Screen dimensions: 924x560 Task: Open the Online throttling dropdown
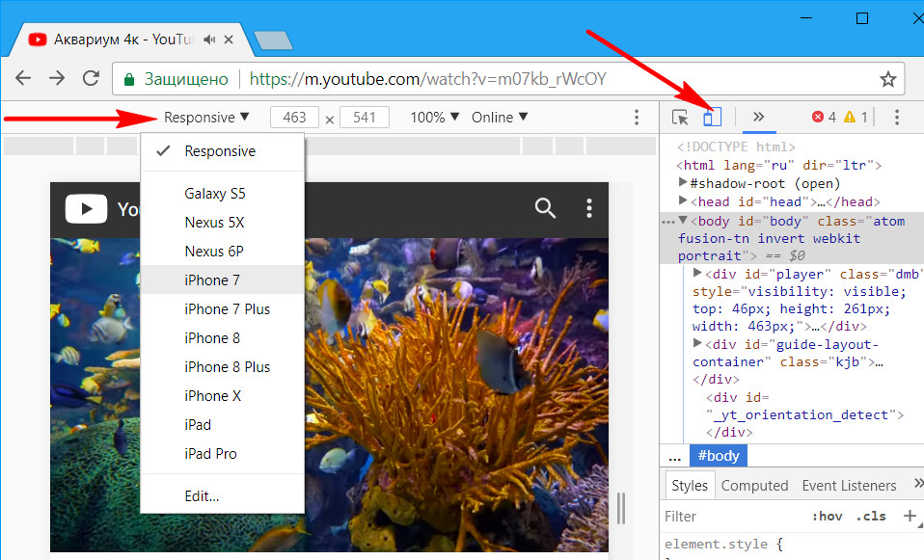pos(499,118)
